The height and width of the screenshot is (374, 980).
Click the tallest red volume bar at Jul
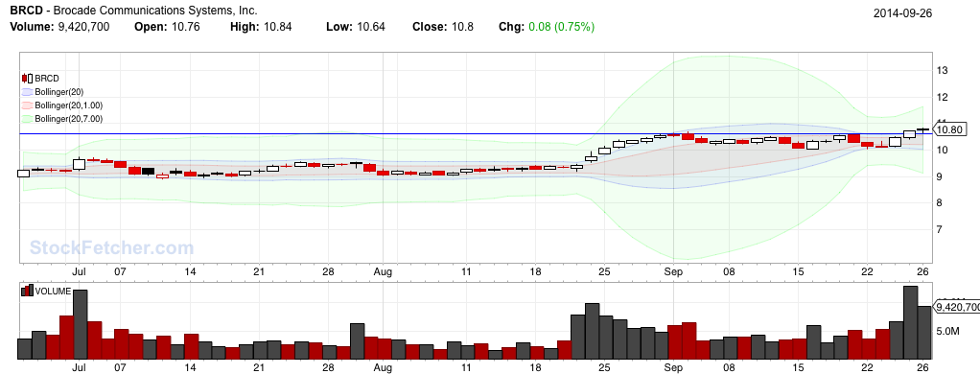[x=66, y=338]
